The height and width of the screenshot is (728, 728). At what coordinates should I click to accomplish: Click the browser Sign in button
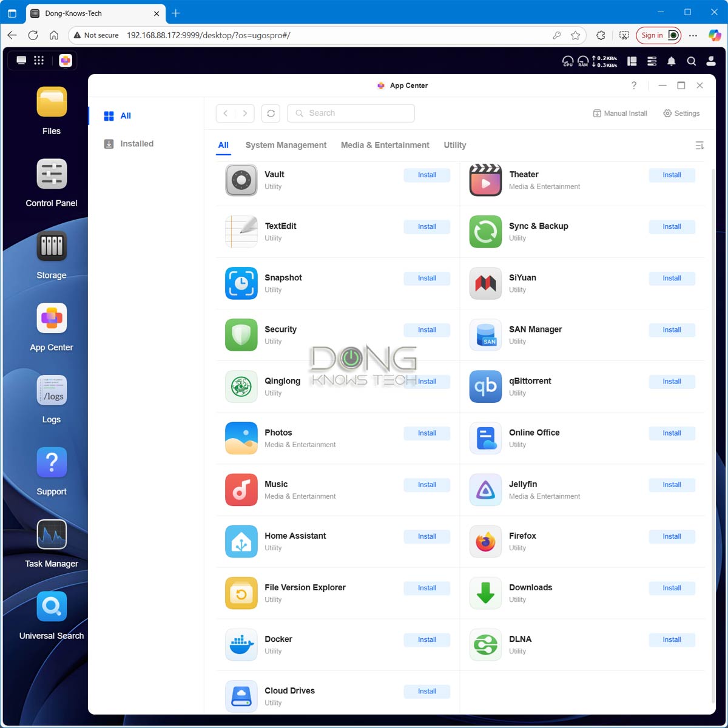658,35
